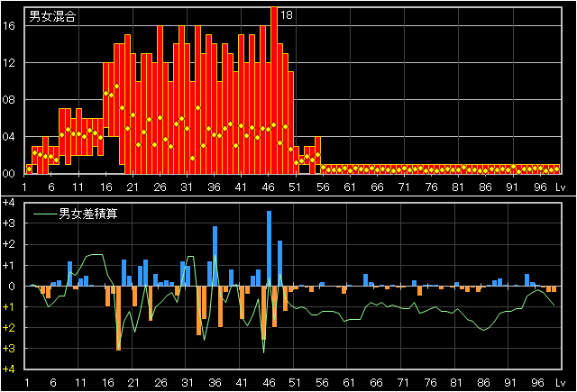Click x-axis tick 41 under 男女差積算 chart
Viewport: 577px width, 392px height.
tap(242, 383)
